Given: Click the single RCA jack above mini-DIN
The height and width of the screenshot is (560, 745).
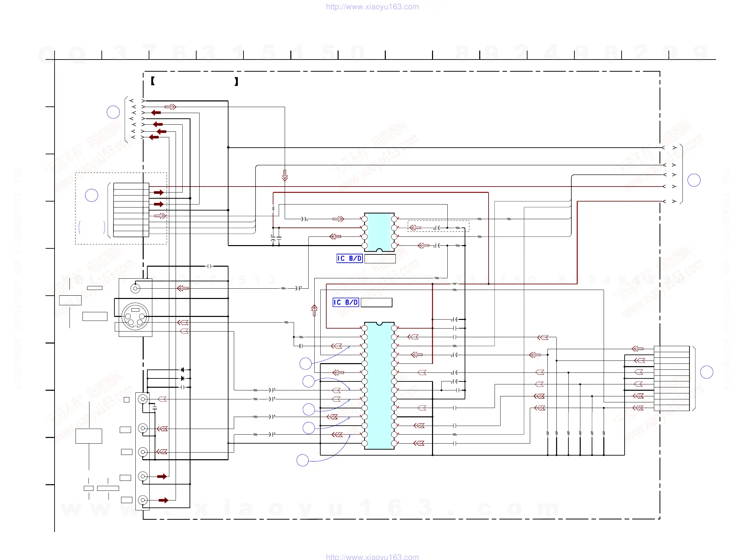Looking at the screenshot, I should click(x=135, y=288).
